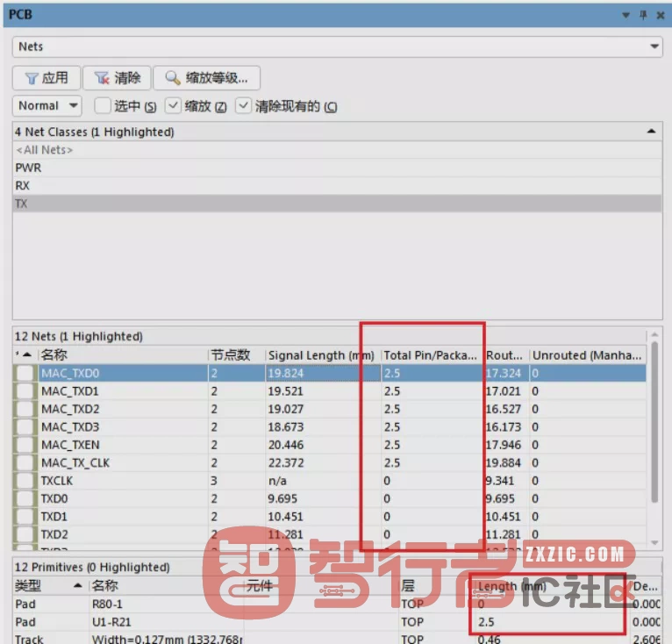Select the U1-R21 pad primitive
The image size is (672, 644).
click(x=337, y=623)
